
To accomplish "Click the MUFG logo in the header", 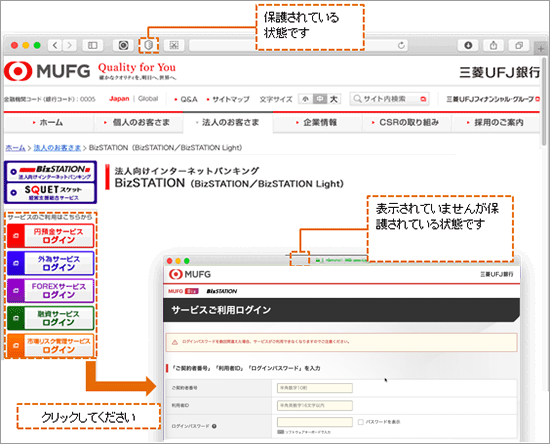I will coord(47,71).
